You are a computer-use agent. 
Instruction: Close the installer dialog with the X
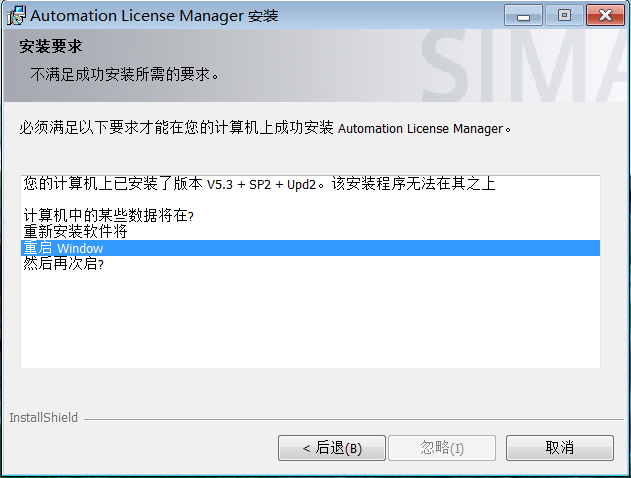click(x=604, y=15)
